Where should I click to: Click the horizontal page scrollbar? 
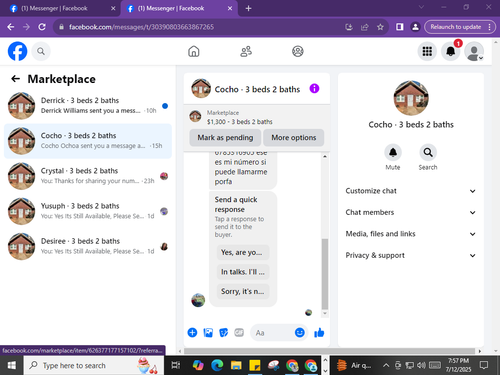pos(329,351)
